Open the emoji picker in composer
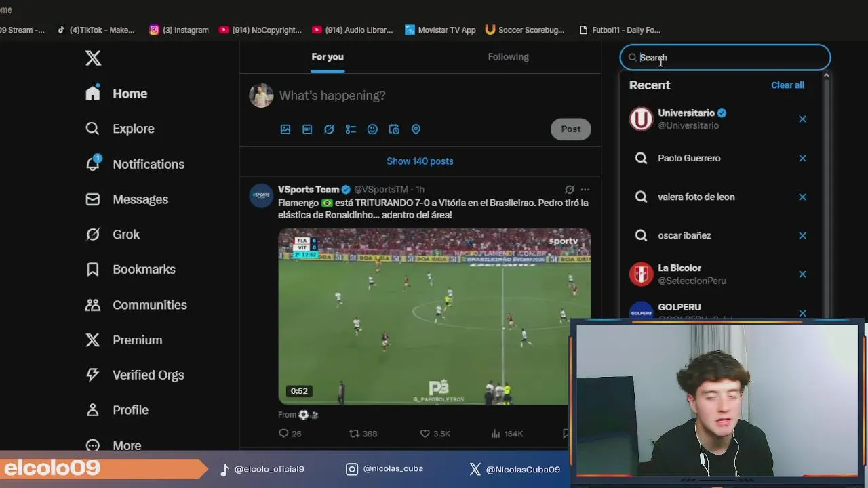Screen dimensions: 868x488 point(372,129)
